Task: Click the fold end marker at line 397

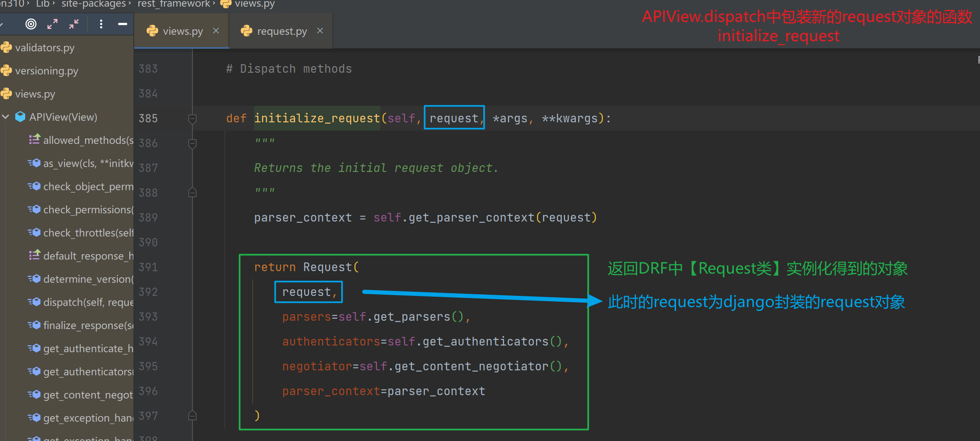Action: pos(192,415)
